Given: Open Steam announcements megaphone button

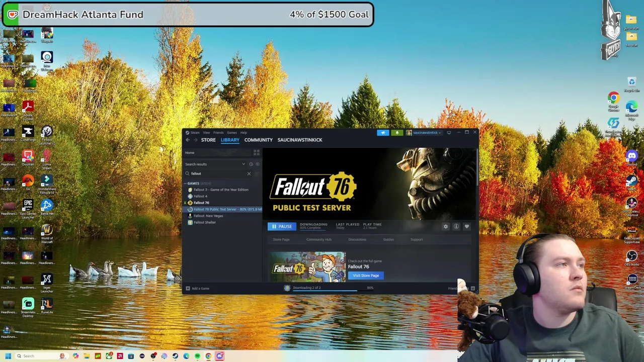Looking at the screenshot, I should tap(383, 133).
